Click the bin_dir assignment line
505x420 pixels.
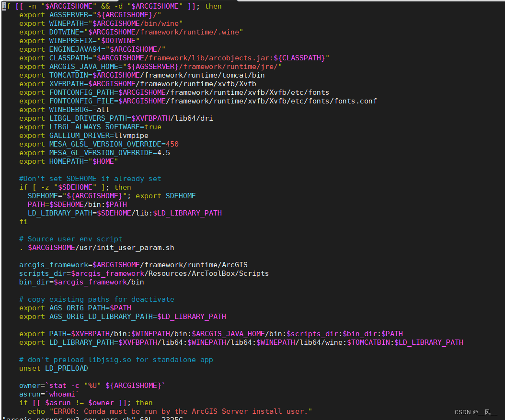pyautogui.click(x=81, y=282)
